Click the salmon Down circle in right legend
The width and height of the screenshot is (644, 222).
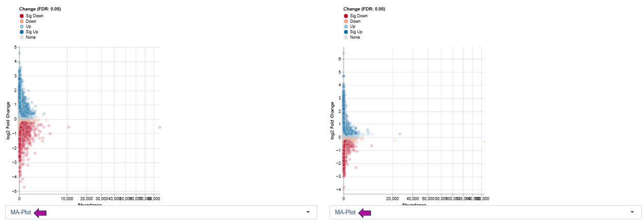(x=346, y=21)
